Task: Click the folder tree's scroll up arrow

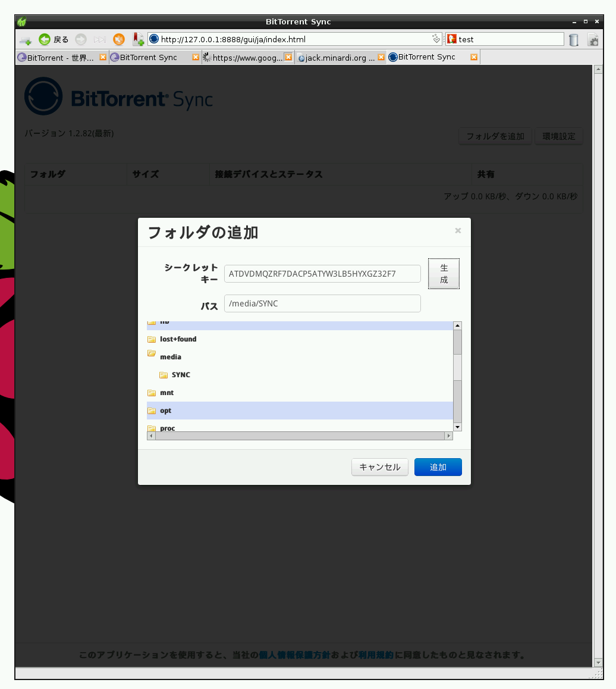Action: click(x=457, y=325)
